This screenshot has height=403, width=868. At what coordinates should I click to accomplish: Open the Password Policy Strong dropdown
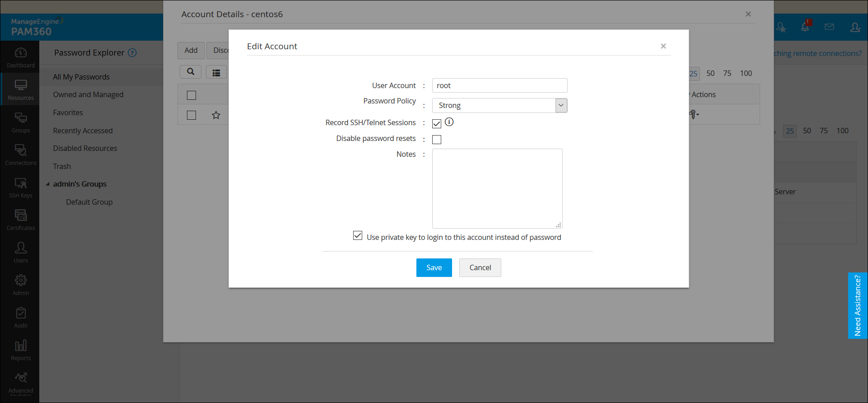(499, 105)
